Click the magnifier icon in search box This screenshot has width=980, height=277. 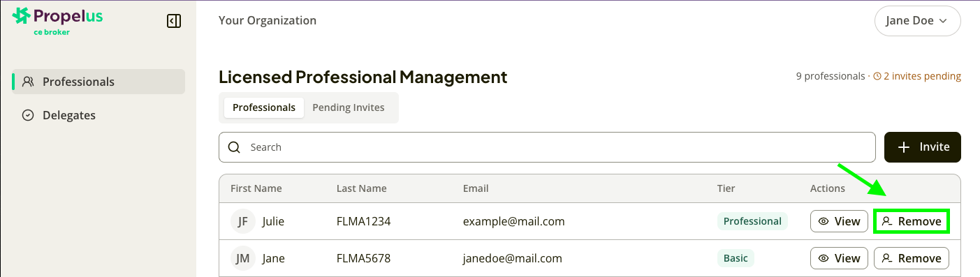coord(235,147)
